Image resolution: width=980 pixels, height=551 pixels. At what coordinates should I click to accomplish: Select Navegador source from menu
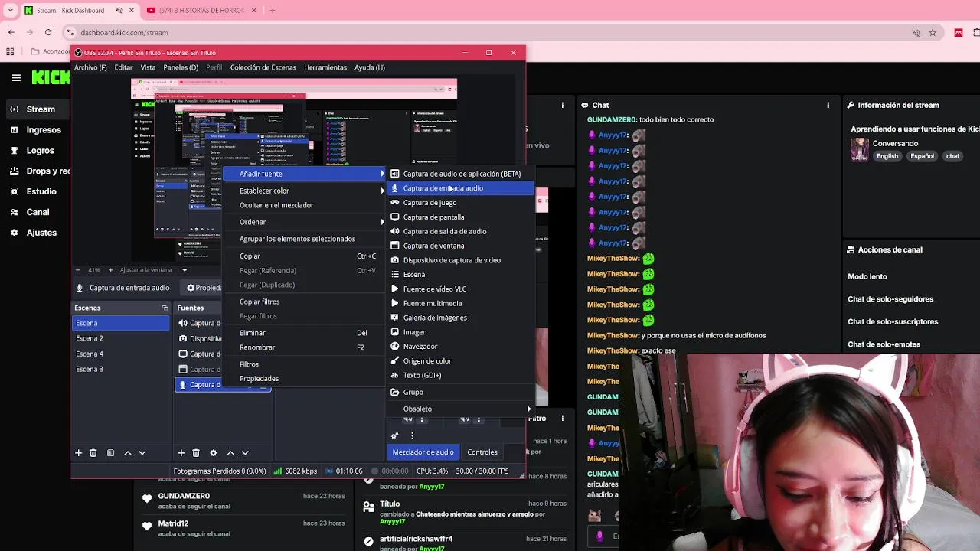point(462,347)
